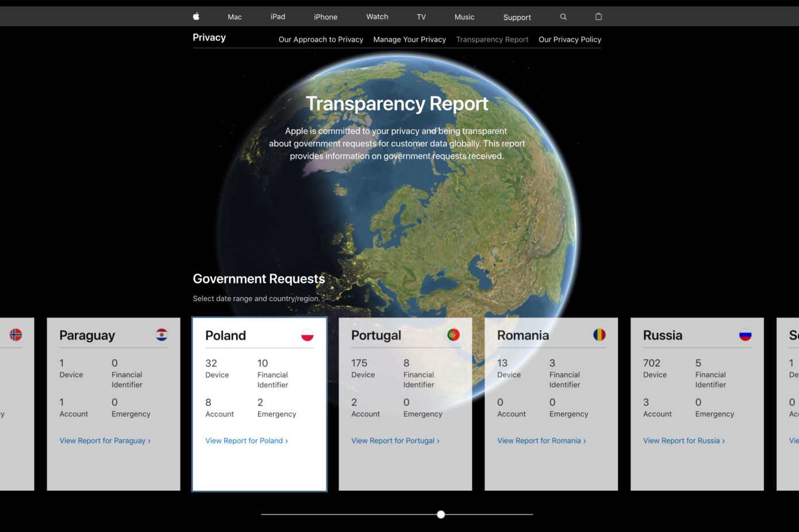The height and width of the screenshot is (532, 799).
Task: Click the Apple logo in the navigation bar
Action: pyautogui.click(x=196, y=17)
